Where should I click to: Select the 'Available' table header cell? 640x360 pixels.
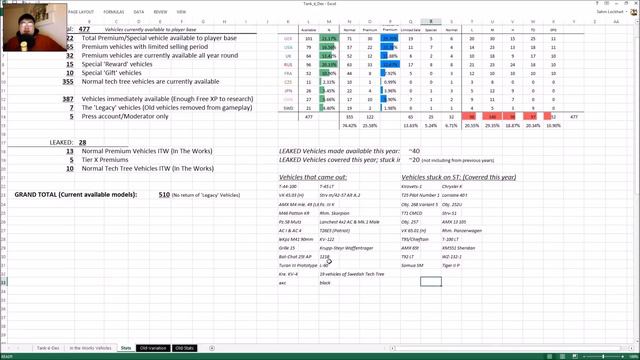pyautogui.click(x=309, y=30)
